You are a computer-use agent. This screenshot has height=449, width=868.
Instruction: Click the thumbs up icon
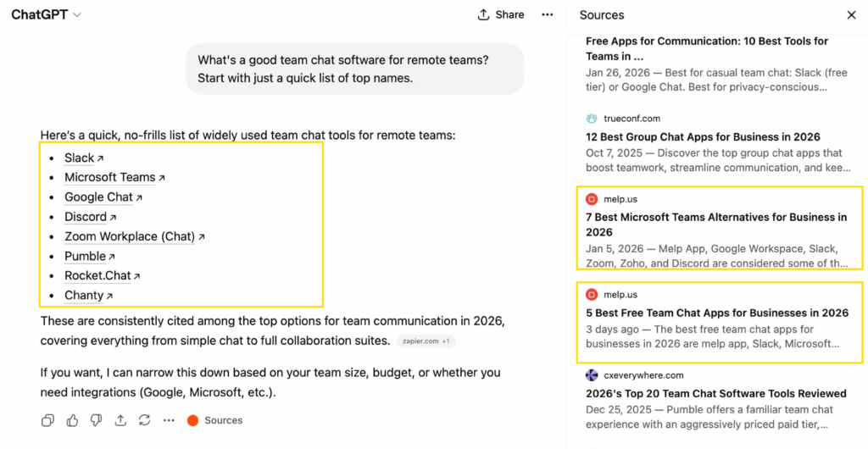(73, 421)
